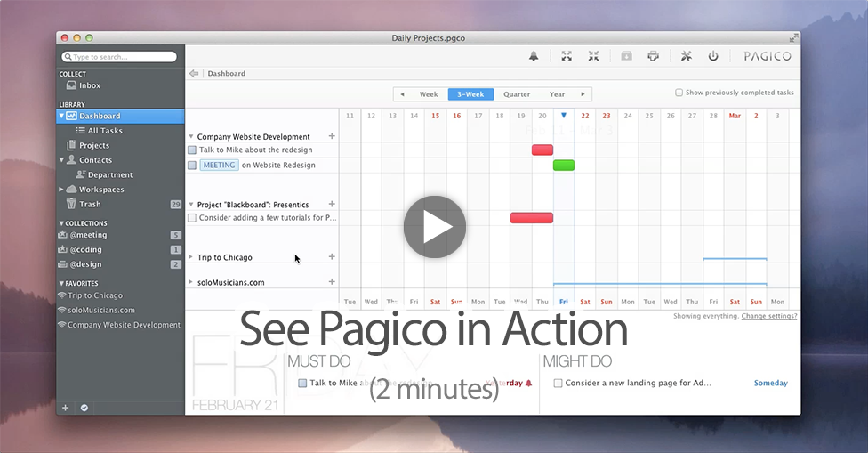Expand Trip to Chicago group
Viewport: 868px width, 453px height.
190,257
